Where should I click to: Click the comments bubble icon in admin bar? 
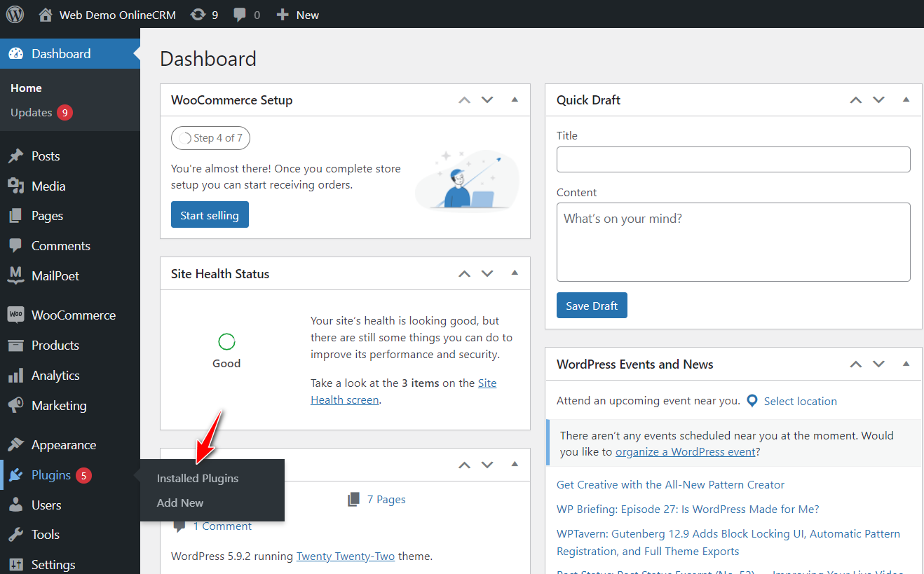point(240,15)
